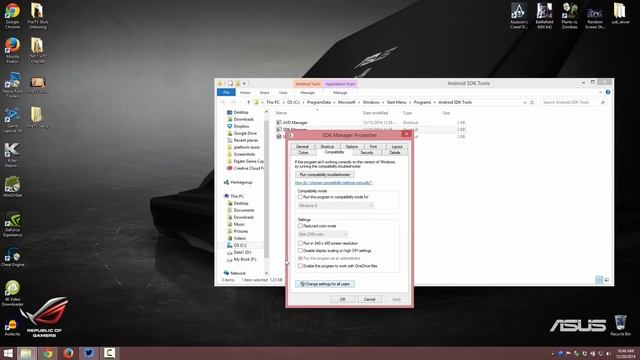
Task: Switch to the General tab
Action: pos(302,147)
